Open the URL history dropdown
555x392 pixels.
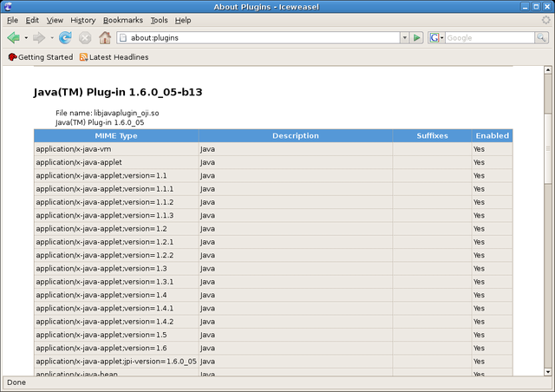pos(405,37)
